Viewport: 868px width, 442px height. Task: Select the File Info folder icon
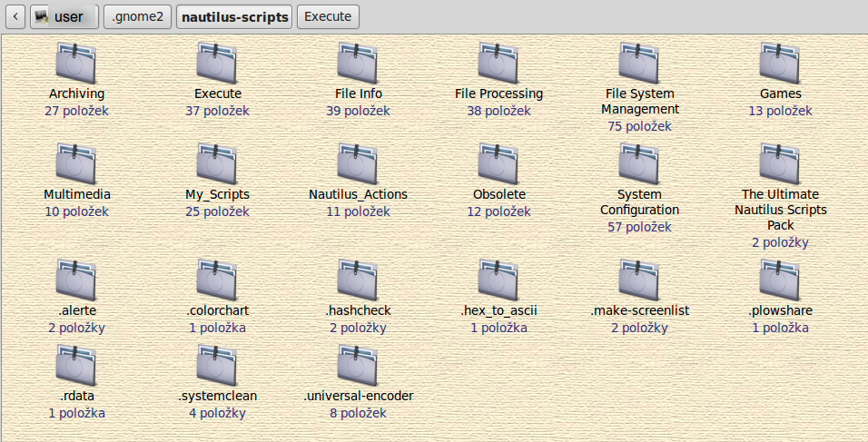coord(358,63)
